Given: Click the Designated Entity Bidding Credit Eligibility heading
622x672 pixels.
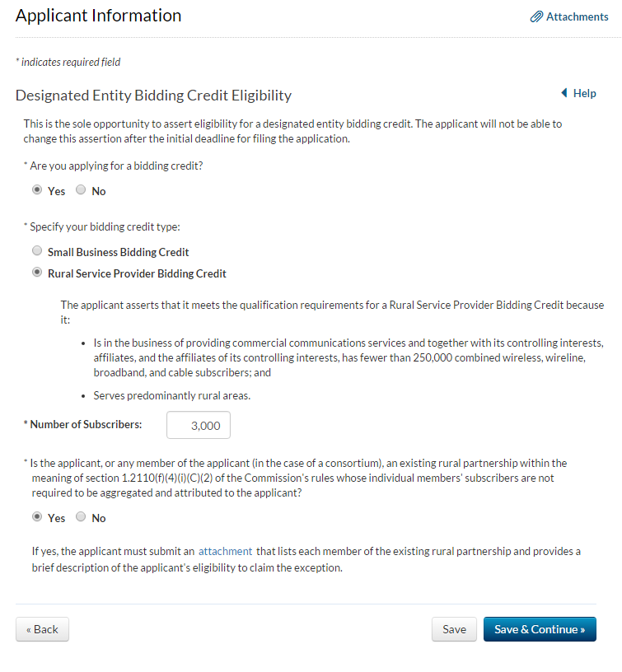Looking at the screenshot, I should click(153, 96).
